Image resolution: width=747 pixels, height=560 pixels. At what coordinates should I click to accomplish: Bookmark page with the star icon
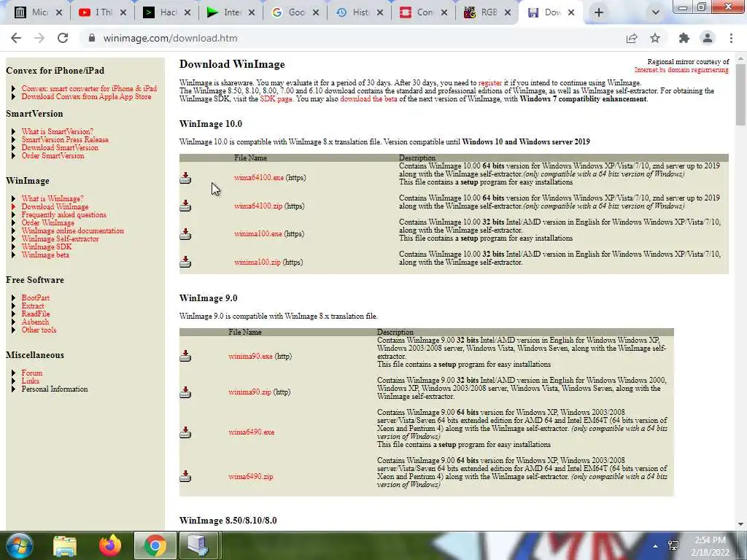(x=655, y=38)
